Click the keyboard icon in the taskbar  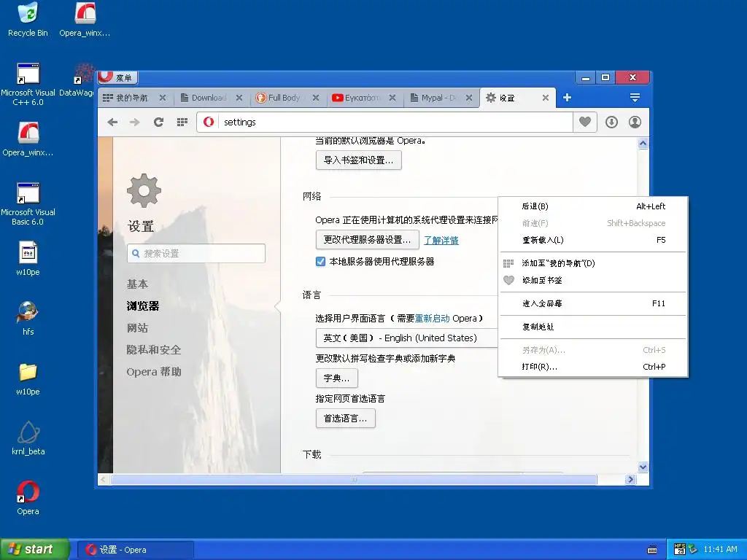(652, 550)
